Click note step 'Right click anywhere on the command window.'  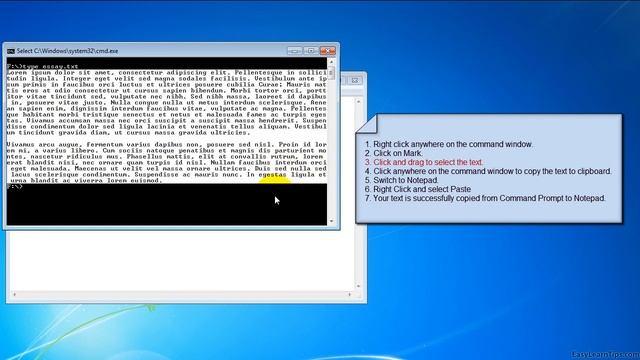449,144
